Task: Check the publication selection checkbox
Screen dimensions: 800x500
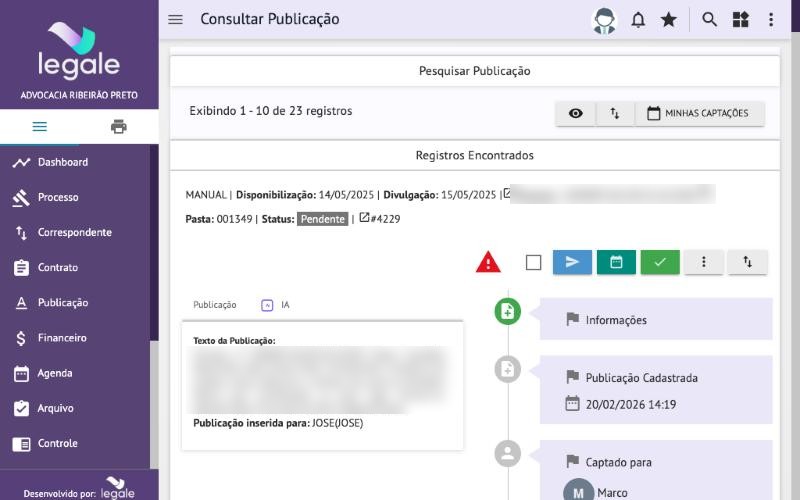Action: (533, 262)
